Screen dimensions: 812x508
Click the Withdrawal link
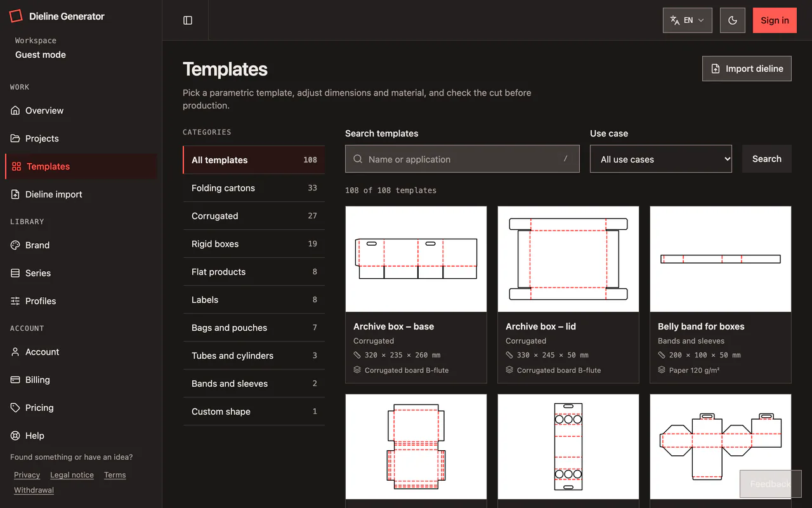[34, 490]
